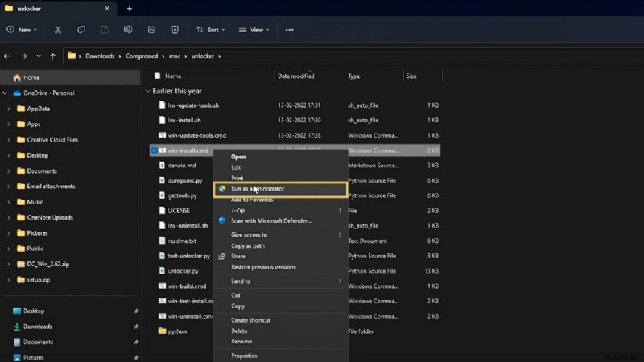
Task: Click the Rename icon in toolbar
Action: point(128,30)
